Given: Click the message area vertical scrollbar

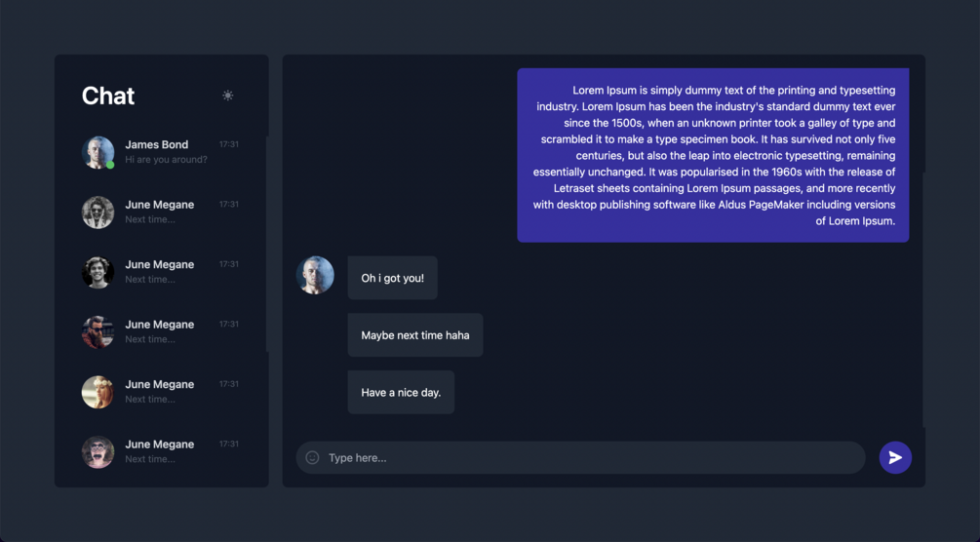Looking at the screenshot, I should pos(923,300).
